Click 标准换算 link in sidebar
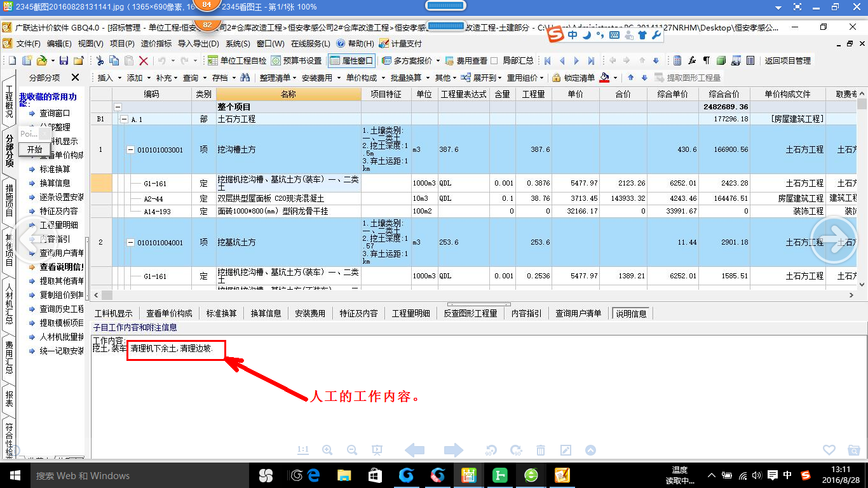Screen dimensions: 868x488 click(x=55, y=169)
